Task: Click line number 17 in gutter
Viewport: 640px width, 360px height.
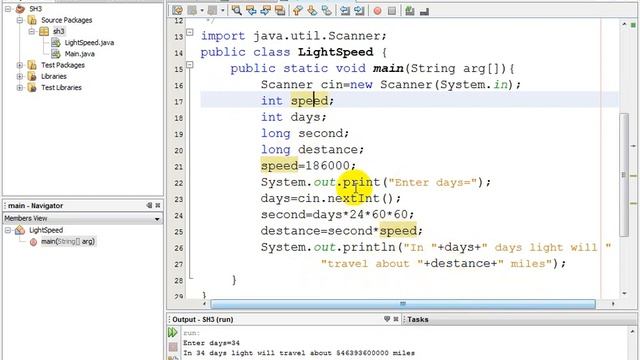Action: click(178, 102)
